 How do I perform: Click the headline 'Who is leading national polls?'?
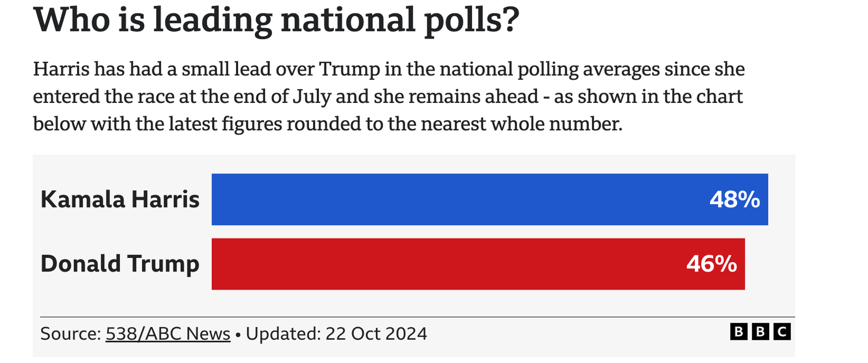(276, 20)
